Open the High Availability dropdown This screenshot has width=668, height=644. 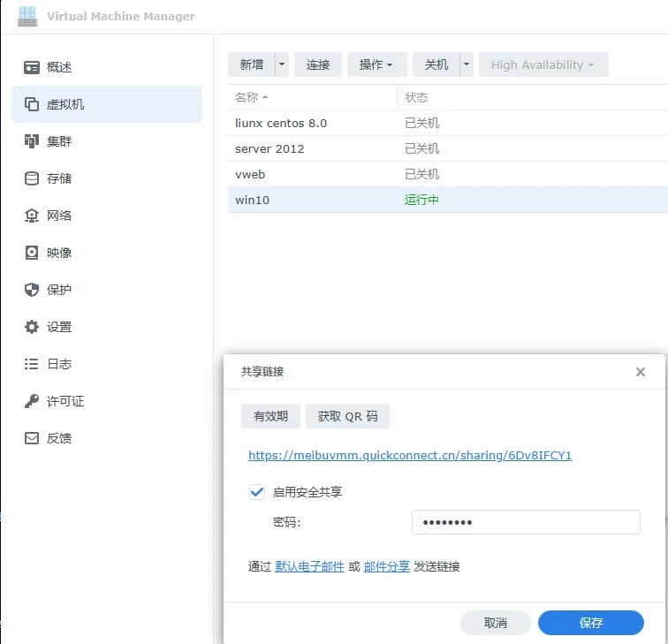[x=543, y=64]
